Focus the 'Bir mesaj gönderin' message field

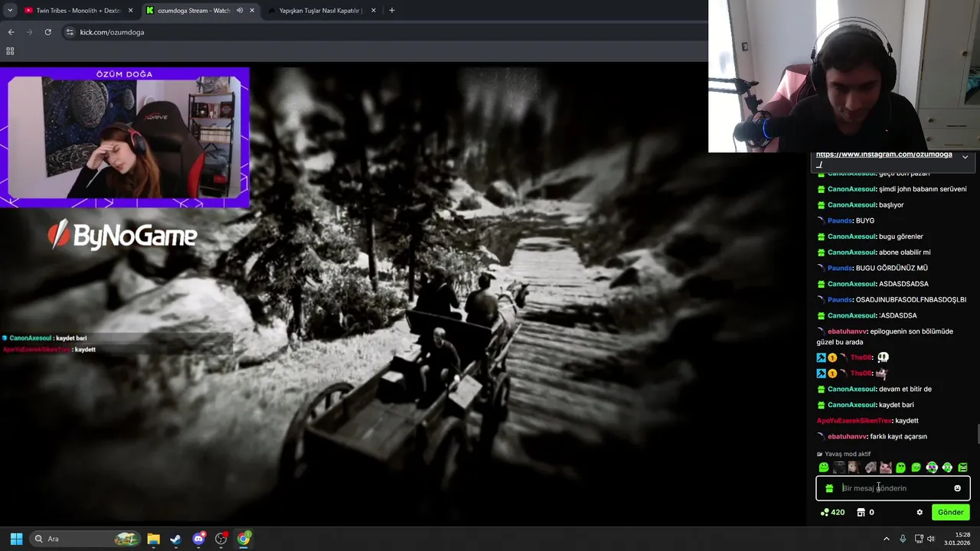click(893, 488)
